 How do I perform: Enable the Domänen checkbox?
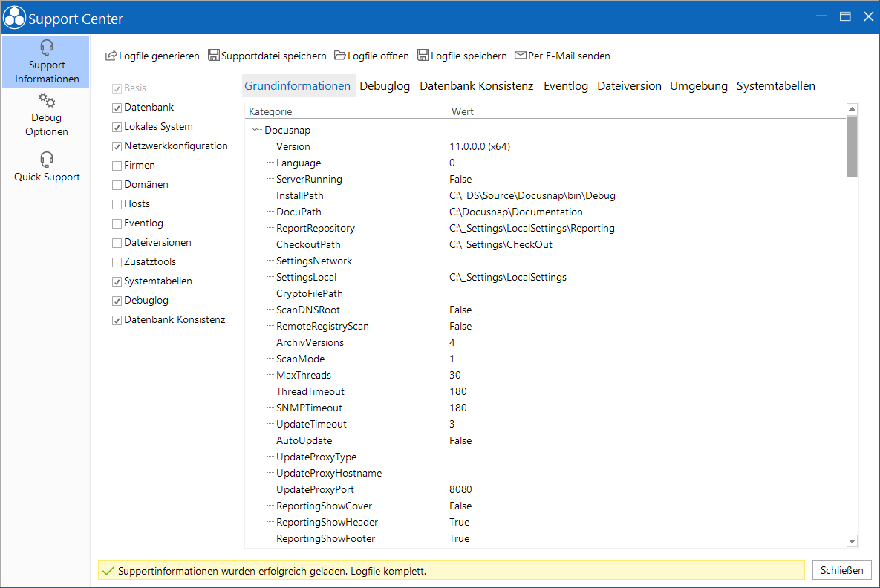[x=117, y=185]
